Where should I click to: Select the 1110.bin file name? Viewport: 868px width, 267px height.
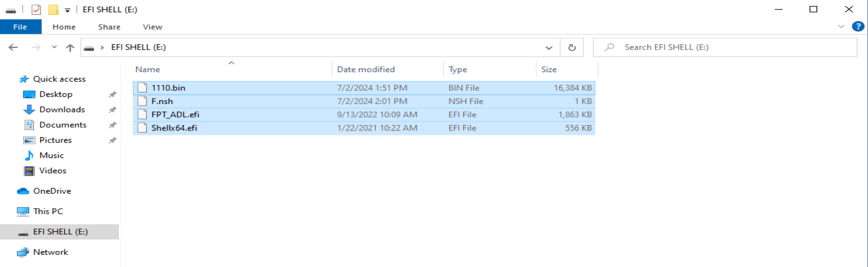click(x=168, y=88)
